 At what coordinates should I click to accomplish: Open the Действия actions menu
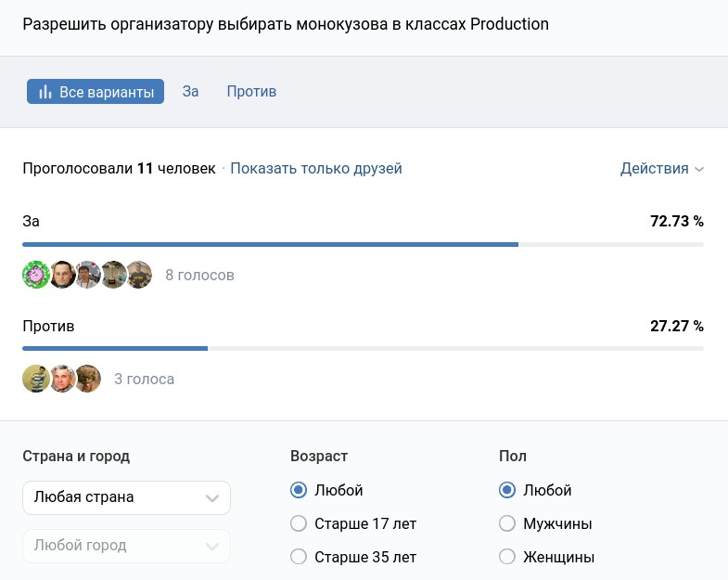pos(661,168)
